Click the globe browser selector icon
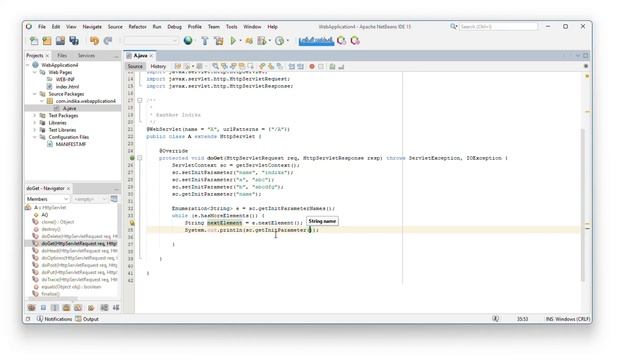 coord(188,40)
